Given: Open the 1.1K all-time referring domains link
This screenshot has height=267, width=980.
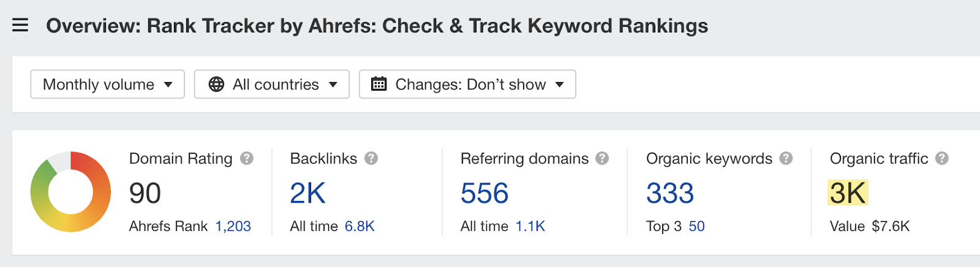Looking at the screenshot, I should 530,227.
